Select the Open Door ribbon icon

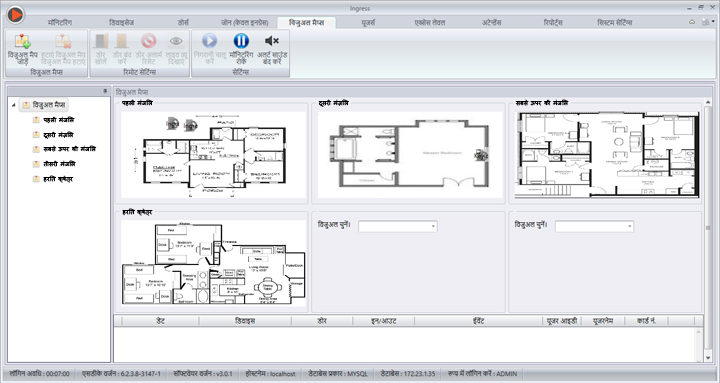101,41
